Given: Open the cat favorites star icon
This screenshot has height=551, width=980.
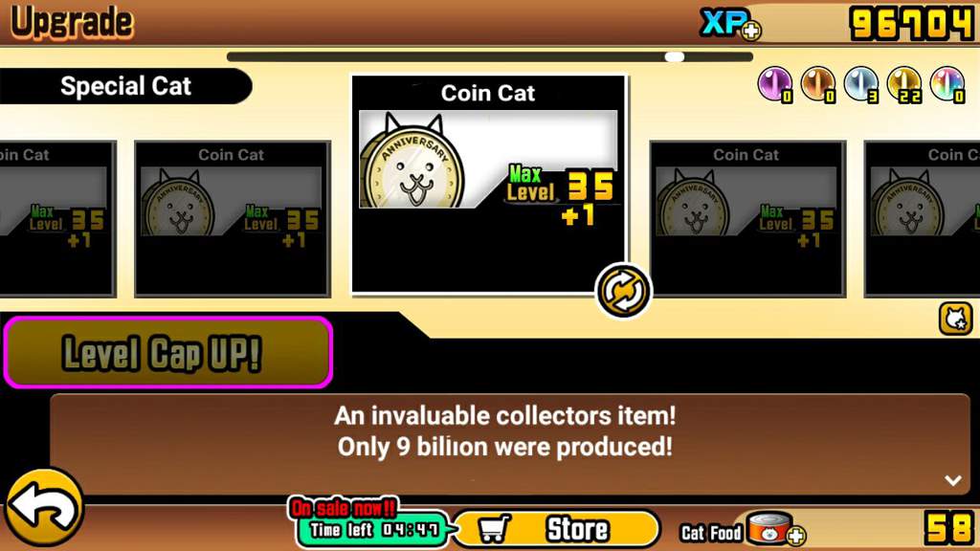Looking at the screenshot, I should (956, 319).
